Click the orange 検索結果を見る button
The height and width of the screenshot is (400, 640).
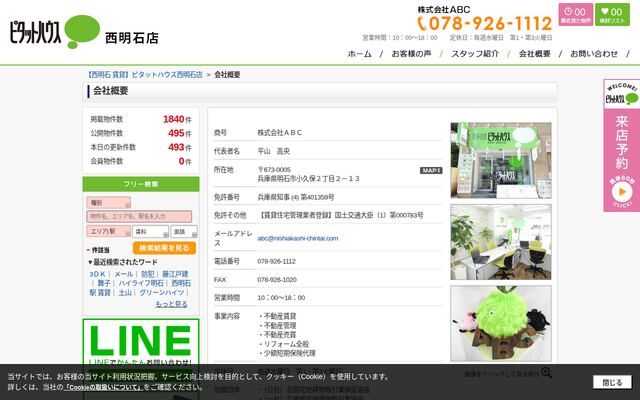click(x=164, y=248)
